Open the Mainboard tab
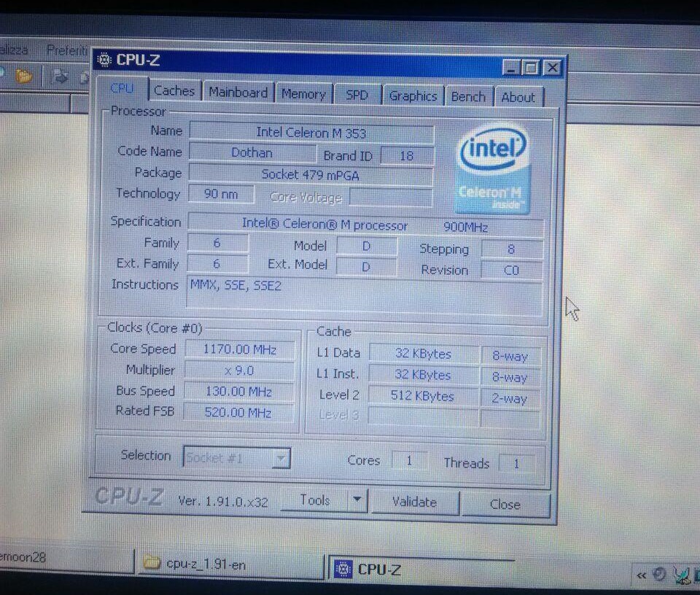Screen dimensions: 700x595 (238, 93)
